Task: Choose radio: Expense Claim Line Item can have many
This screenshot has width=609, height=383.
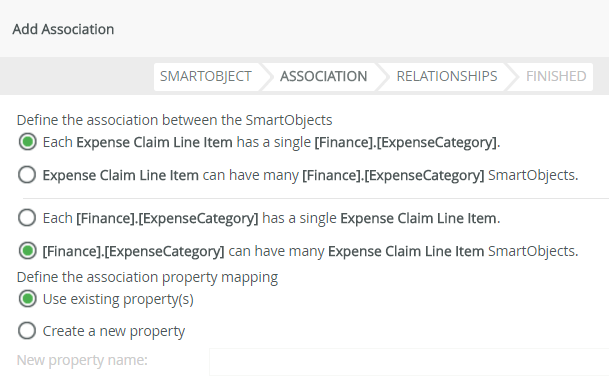Action: tap(27, 175)
